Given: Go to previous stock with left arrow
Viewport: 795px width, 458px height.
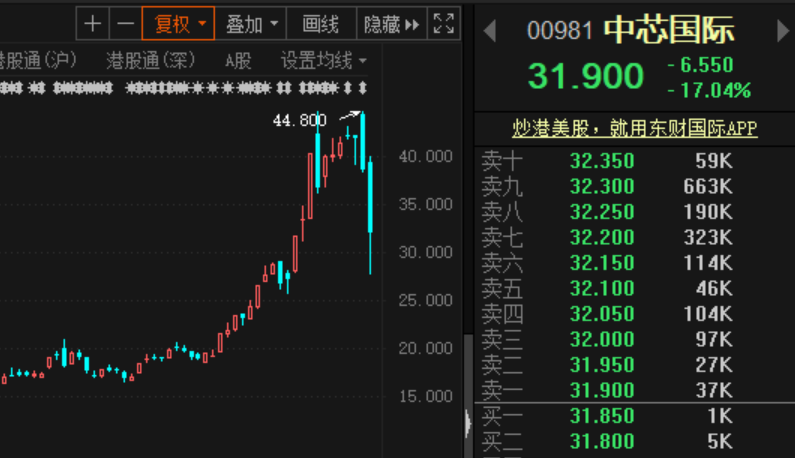Looking at the screenshot, I should click(489, 31).
